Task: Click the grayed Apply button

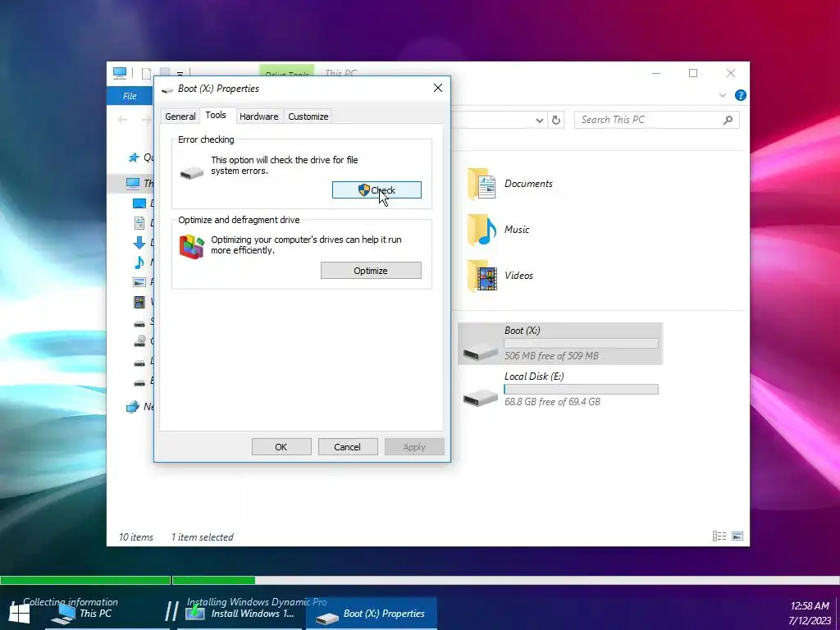Action: point(414,447)
